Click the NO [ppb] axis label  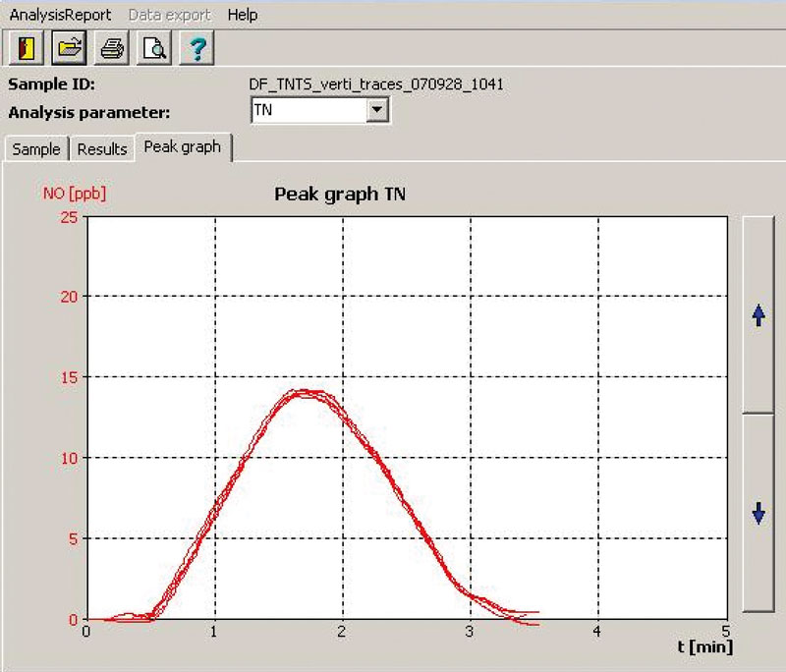(x=75, y=194)
